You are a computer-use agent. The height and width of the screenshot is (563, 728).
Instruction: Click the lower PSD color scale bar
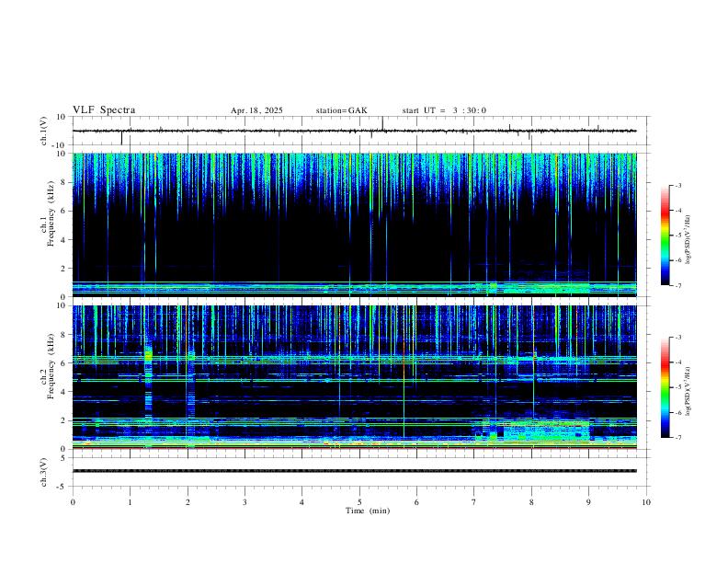(x=665, y=387)
